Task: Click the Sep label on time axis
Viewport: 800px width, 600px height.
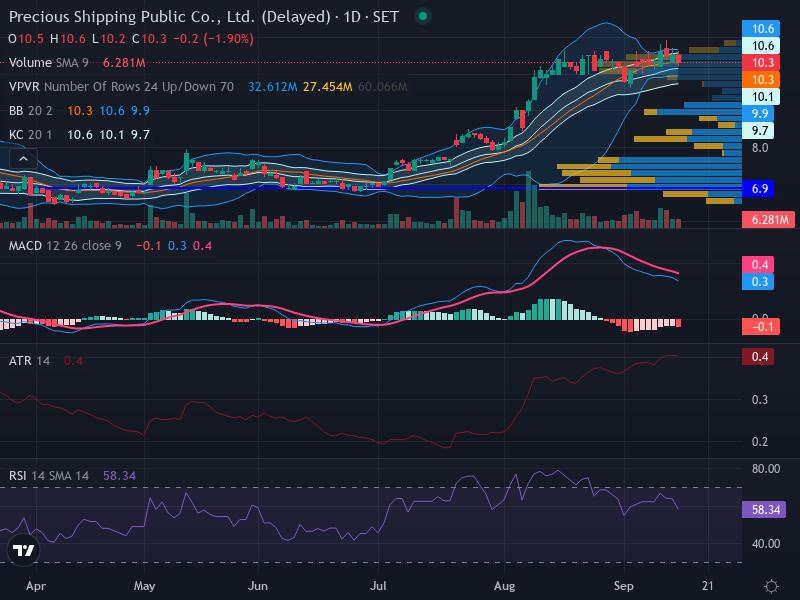Action: tap(623, 586)
